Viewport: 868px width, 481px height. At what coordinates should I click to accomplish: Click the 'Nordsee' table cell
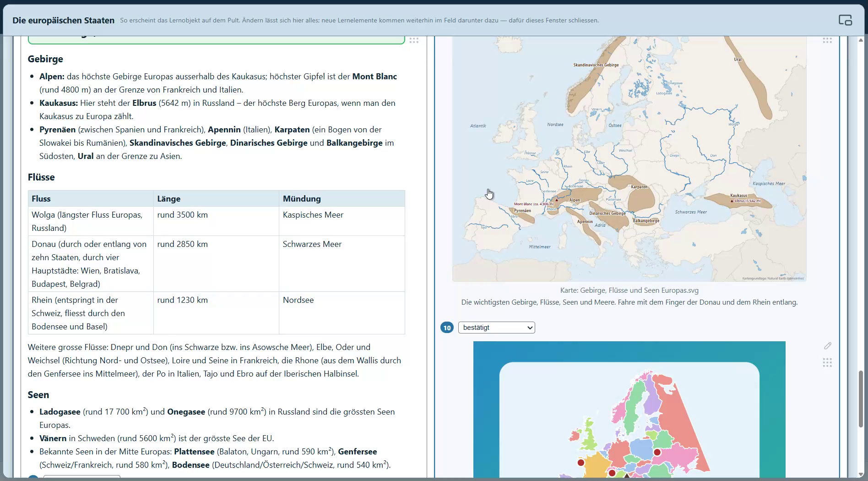(x=342, y=313)
